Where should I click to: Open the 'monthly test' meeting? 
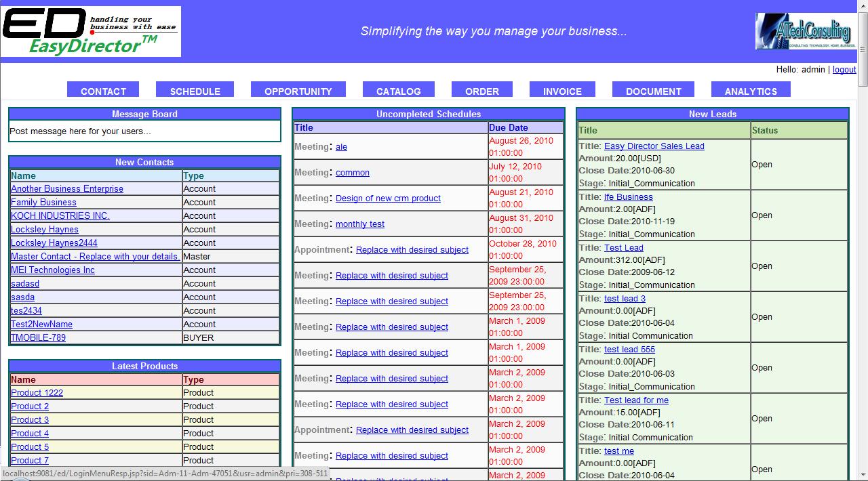coord(360,224)
